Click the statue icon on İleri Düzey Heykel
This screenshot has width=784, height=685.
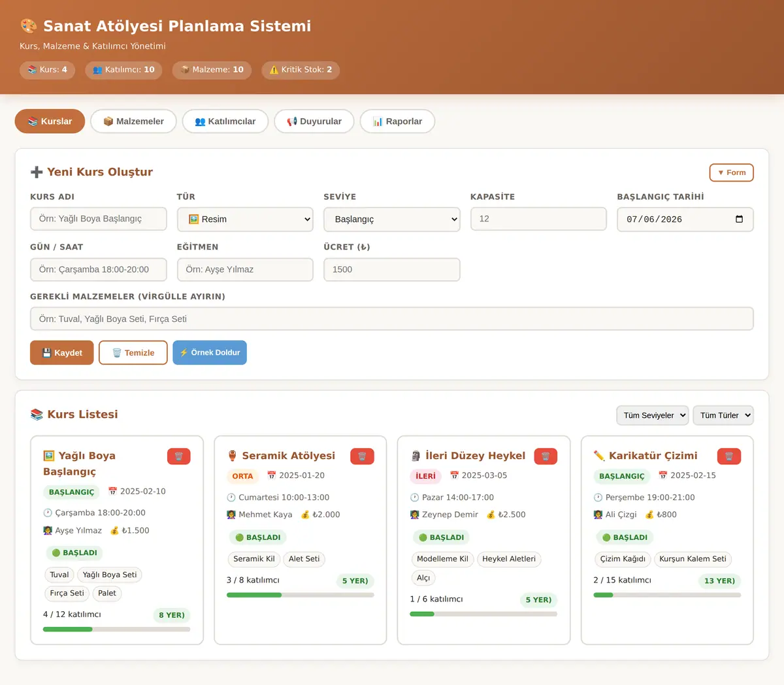416,456
